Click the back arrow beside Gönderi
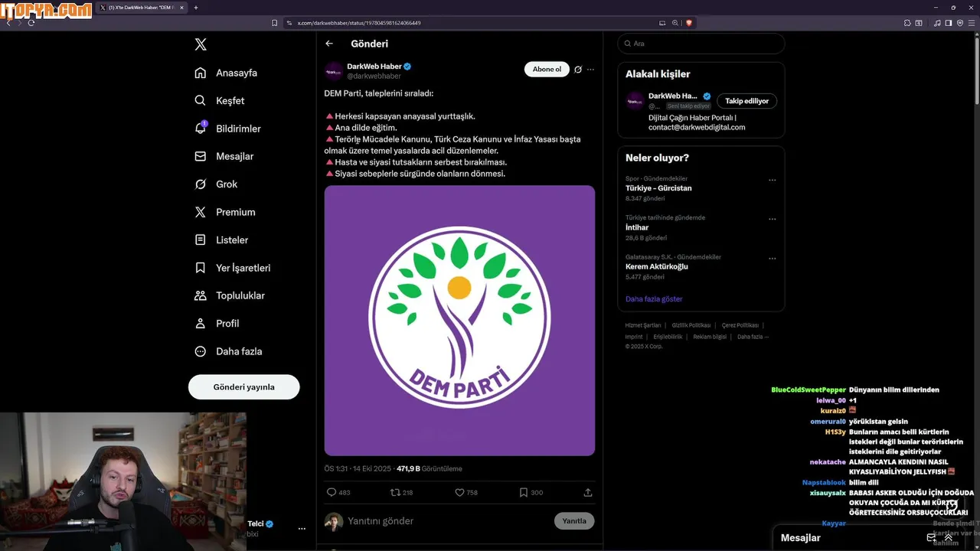The width and height of the screenshot is (980, 551). coord(329,44)
